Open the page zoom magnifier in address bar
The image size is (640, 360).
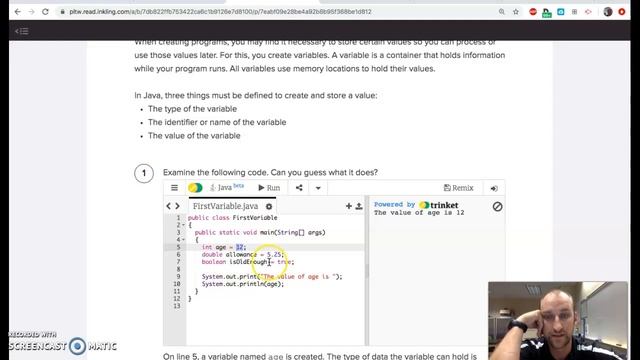(x=502, y=12)
